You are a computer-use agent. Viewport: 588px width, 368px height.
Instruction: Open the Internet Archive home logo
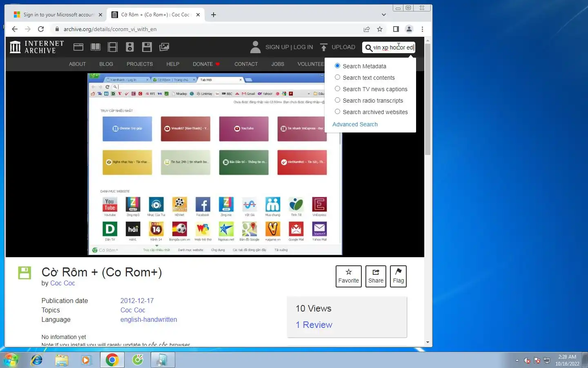tap(37, 47)
